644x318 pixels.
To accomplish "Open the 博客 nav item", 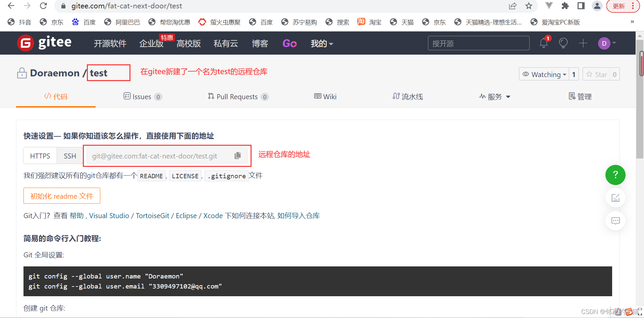I will click(260, 44).
